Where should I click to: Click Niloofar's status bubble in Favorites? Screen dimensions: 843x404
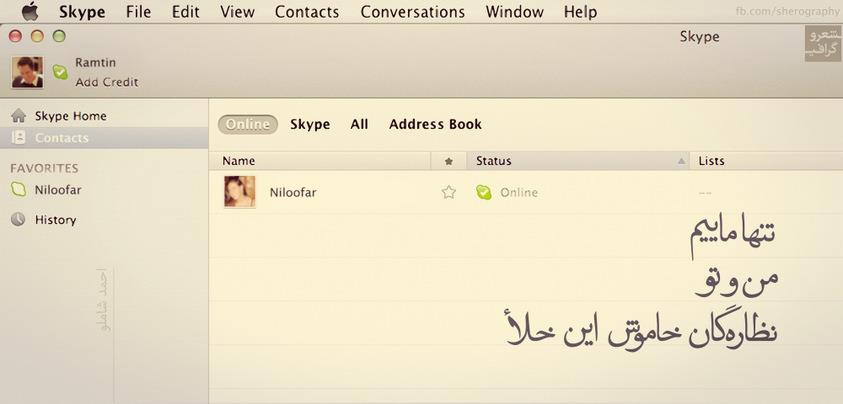point(18,189)
